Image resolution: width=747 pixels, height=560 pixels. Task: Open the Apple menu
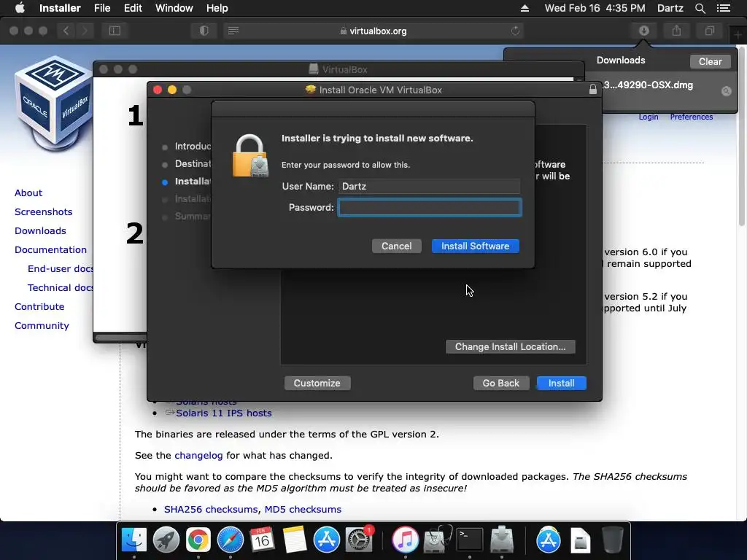(x=20, y=8)
